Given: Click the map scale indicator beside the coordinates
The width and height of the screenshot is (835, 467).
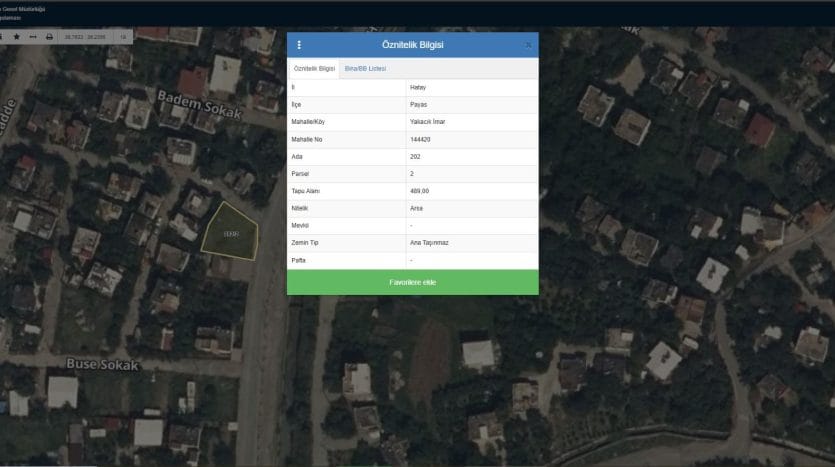Looking at the screenshot, I should coord(123,36).
